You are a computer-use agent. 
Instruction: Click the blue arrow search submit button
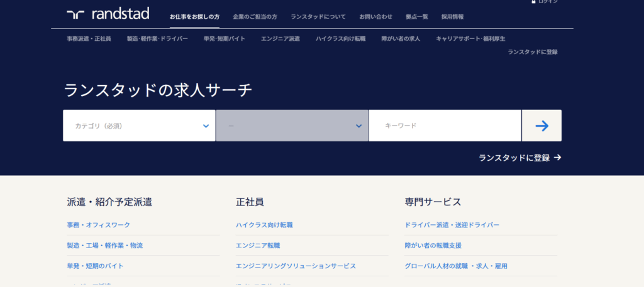click(541, 126)
